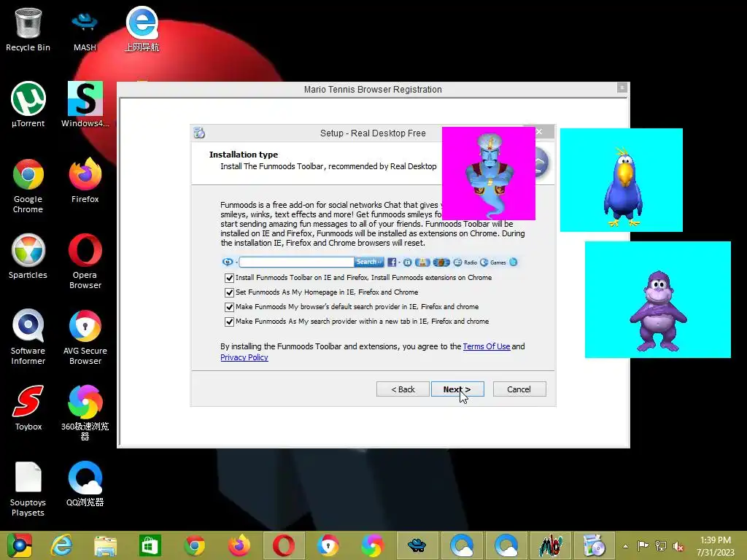
Task: Select the AVG Secure Browser desktop icon
Action: click(x=85, y=337)
